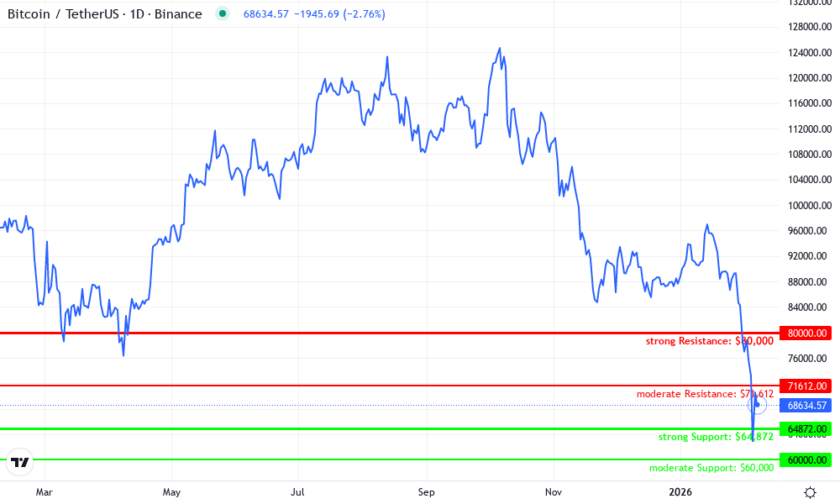
Task: Click the 2026 label on the time axis
Action: [x=679, y=492]
